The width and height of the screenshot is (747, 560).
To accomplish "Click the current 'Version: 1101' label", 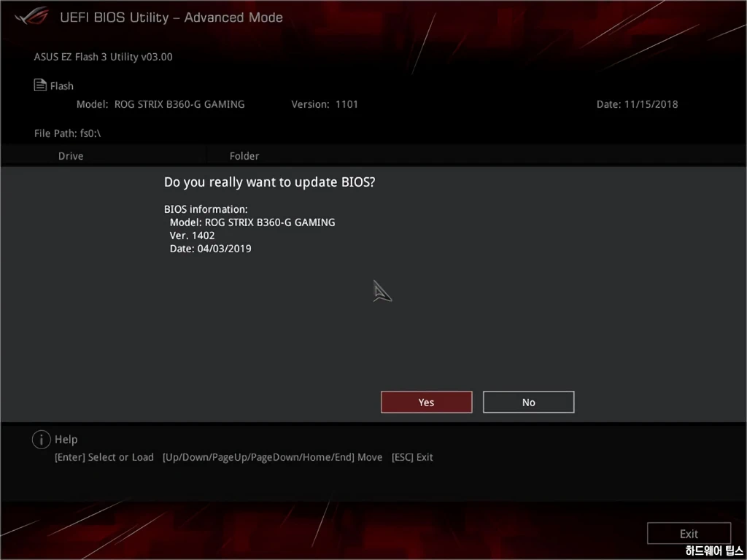I will (x=325, y=104).
